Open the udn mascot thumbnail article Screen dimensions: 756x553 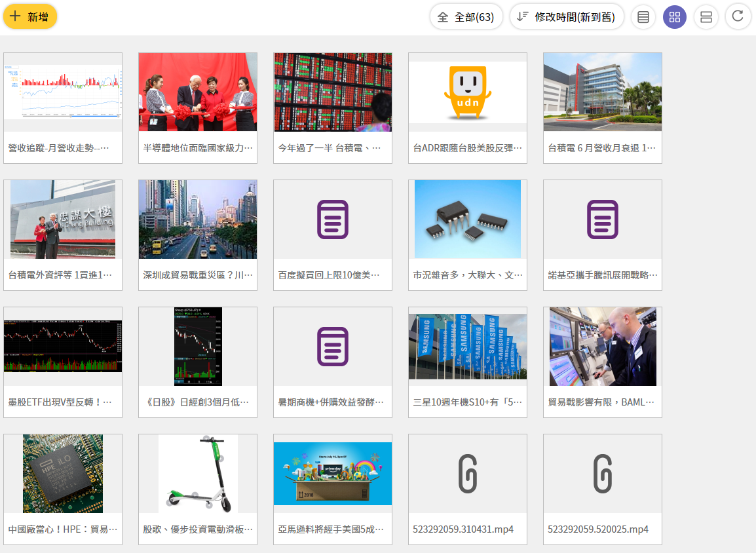click(x=468, y=92)
